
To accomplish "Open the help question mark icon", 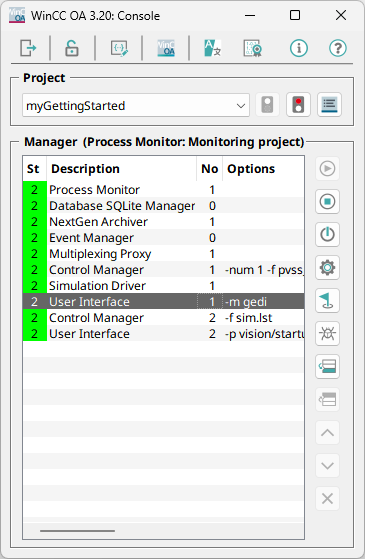I will pos(338,48).
